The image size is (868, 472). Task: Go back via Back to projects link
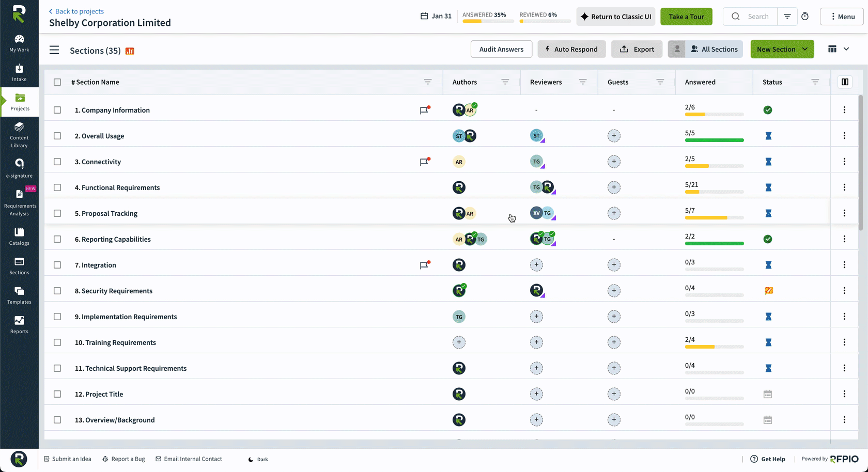pos(76,11)
